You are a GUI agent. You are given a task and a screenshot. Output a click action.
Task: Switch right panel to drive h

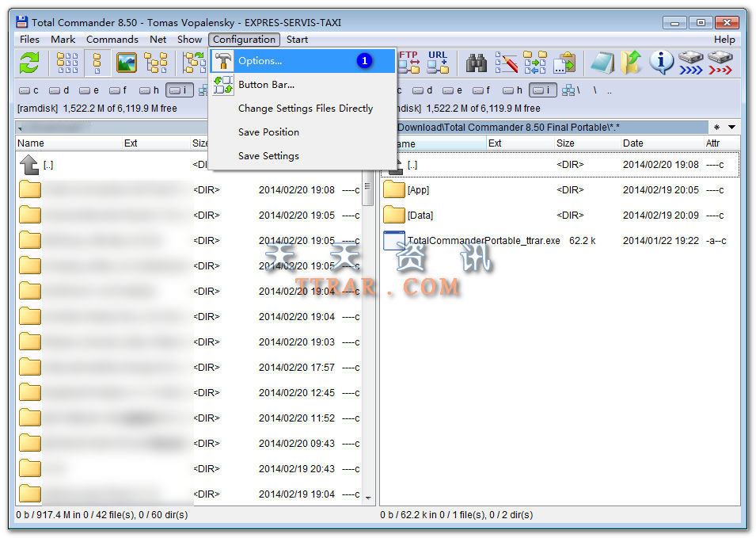tap(513, 90)
